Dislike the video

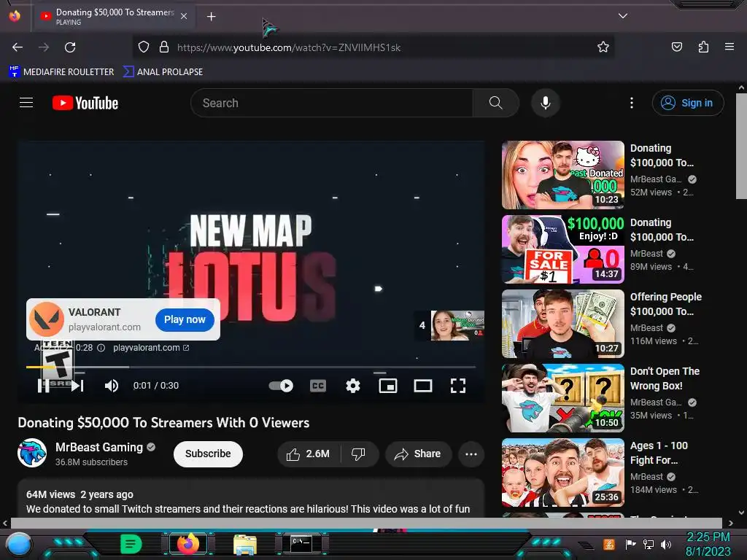click(358, 454)
